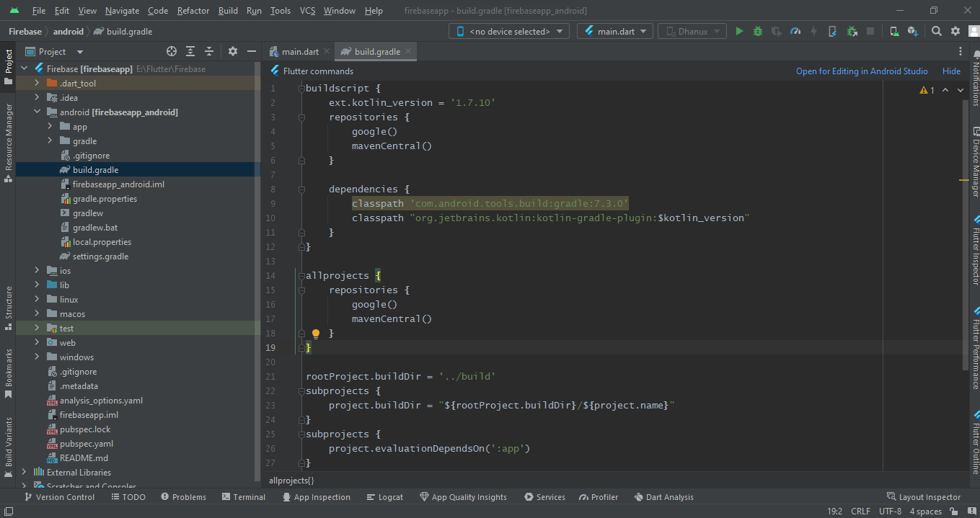The height and width of the screenshot is (518, 980).
Task: Collapse the Firebase root project node
Action: coord(24,69)
